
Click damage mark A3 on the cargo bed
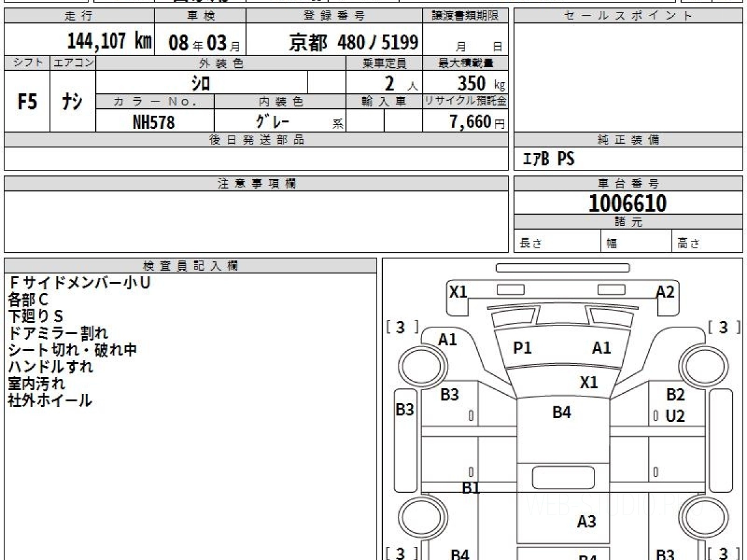click(x=586, y=521)
